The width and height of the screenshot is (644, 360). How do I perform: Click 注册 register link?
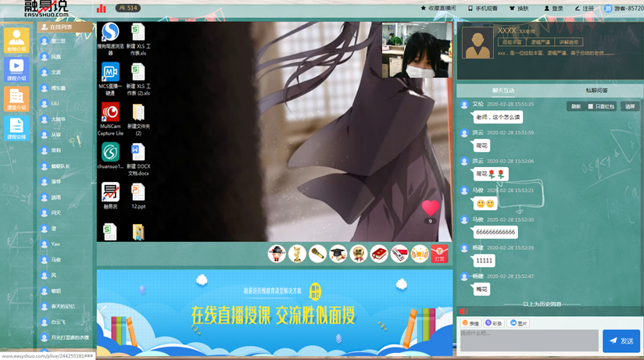585,9
